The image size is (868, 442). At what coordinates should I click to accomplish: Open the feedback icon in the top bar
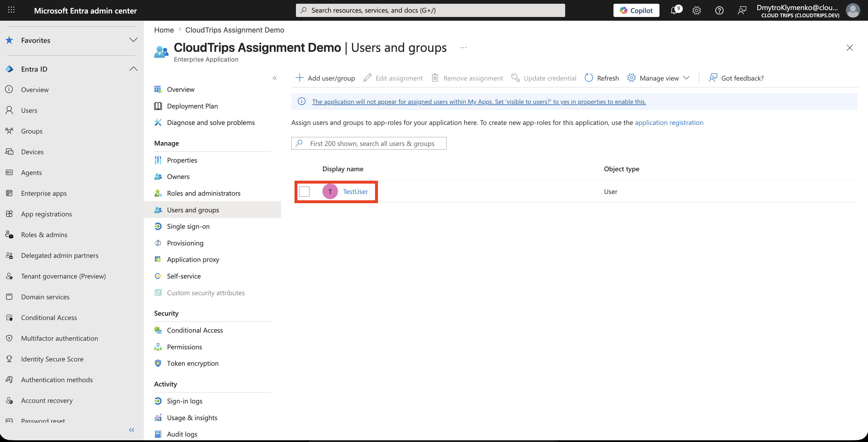(742, 10)
